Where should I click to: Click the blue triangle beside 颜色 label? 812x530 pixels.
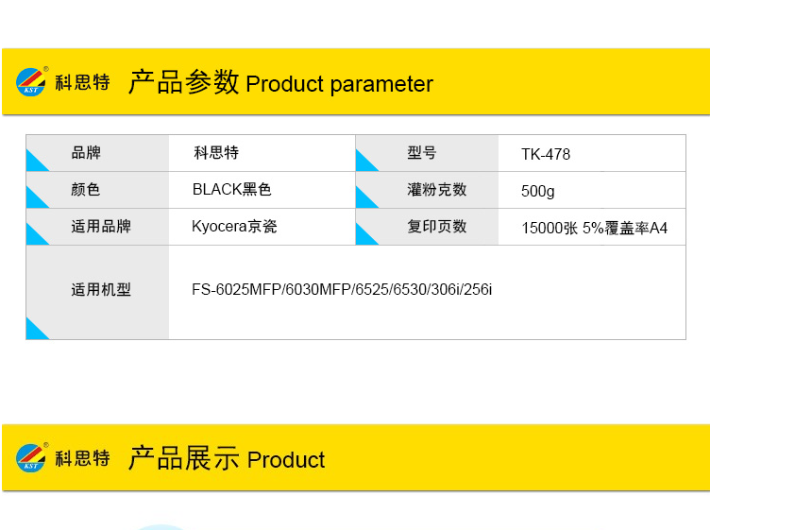tap(37, 197)
